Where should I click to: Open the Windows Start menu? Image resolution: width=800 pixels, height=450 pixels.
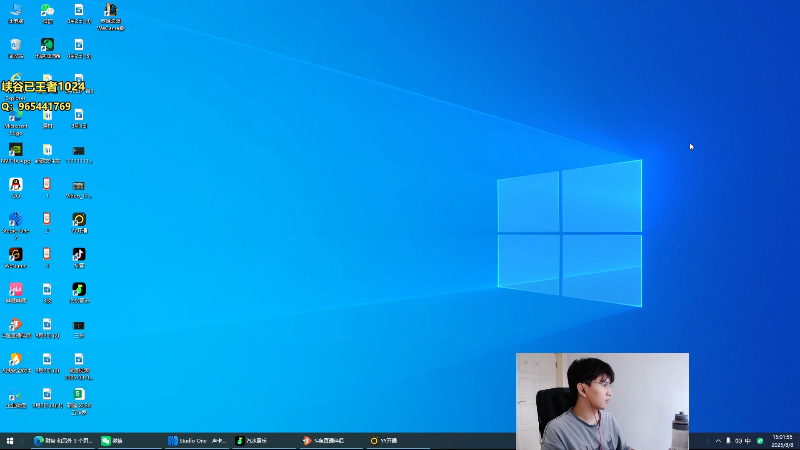[x=10, y=441]
